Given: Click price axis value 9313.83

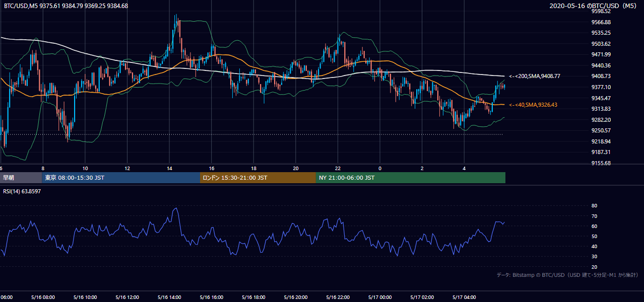Looking at the screenshot, I should coord(601,109).
